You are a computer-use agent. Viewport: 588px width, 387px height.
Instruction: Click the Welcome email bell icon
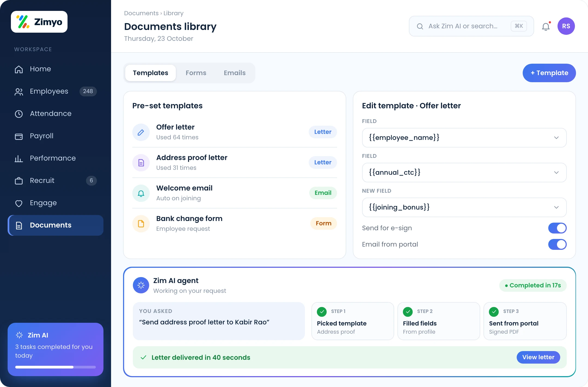click(141, 193)
